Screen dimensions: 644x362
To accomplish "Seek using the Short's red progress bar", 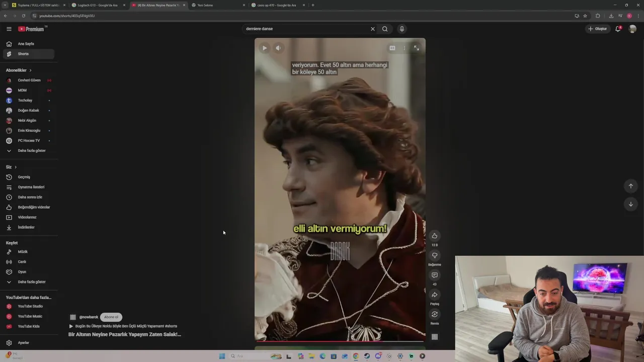I will (340, 341).
